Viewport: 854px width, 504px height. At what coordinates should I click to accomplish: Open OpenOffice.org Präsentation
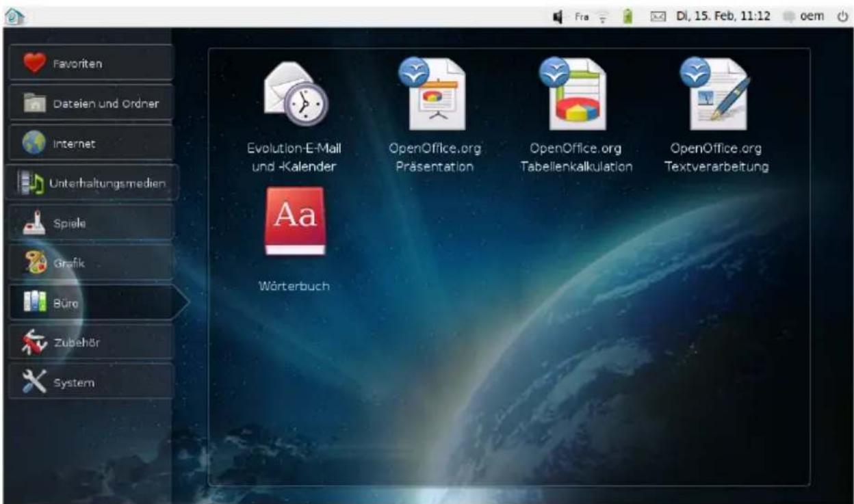[435, 116]
